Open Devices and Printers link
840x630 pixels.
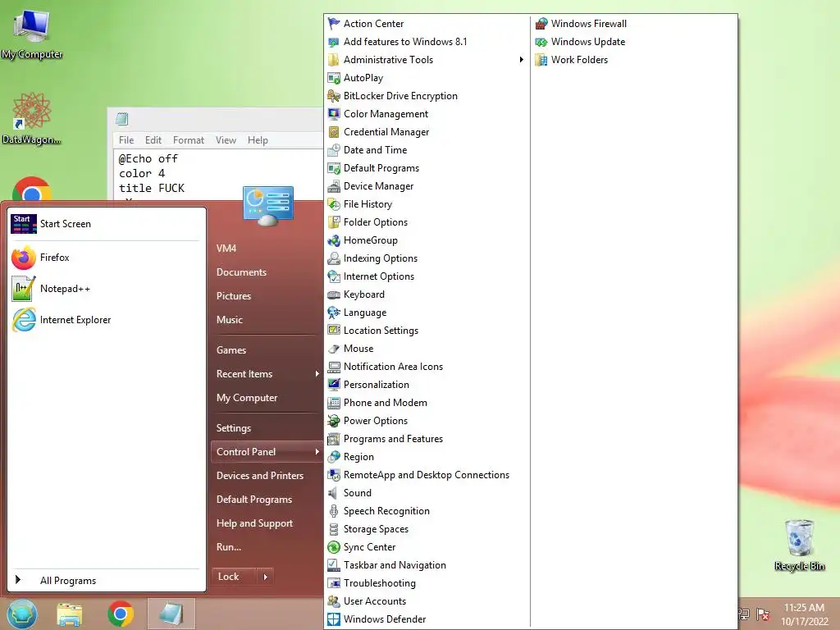tap(260, 476)
